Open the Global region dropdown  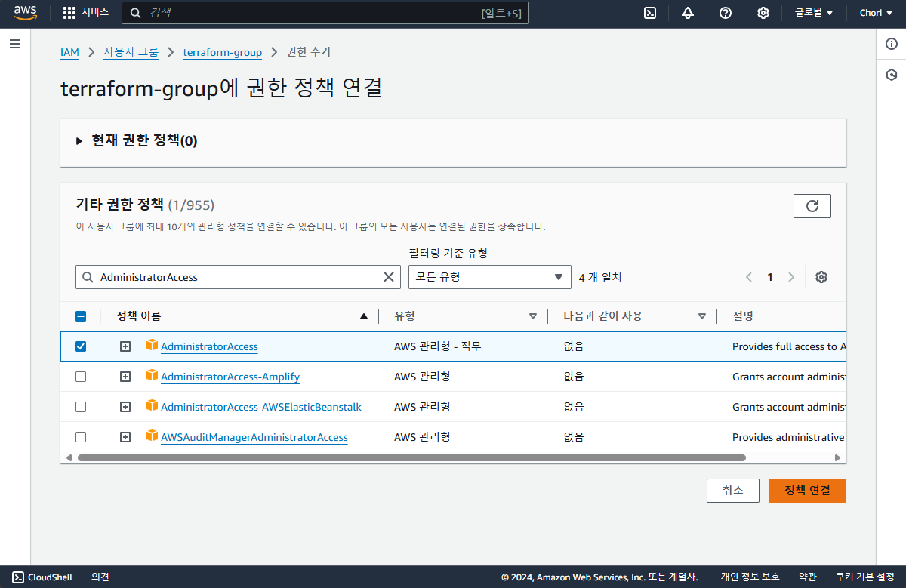(814, 13)
